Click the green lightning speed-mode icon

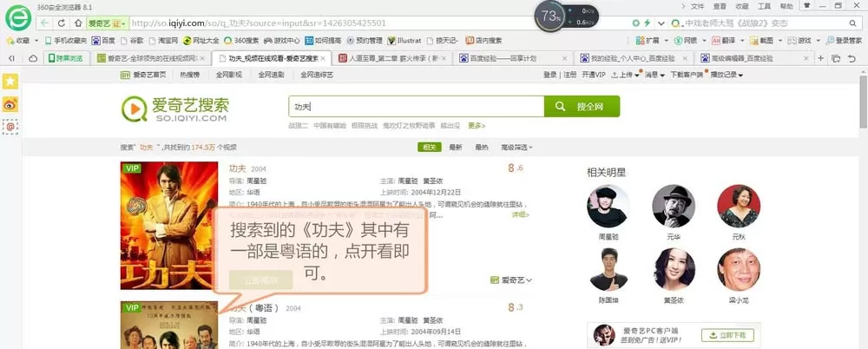click(646, 23)
